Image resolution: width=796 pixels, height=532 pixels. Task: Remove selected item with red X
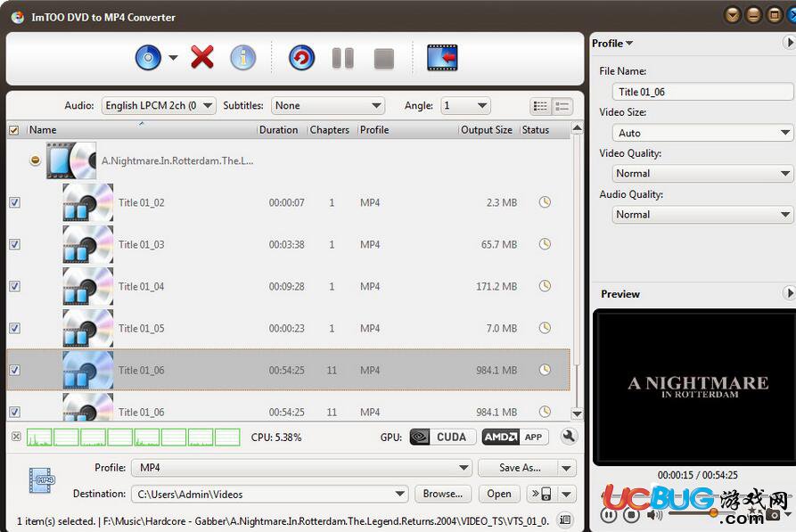[202, 57]
